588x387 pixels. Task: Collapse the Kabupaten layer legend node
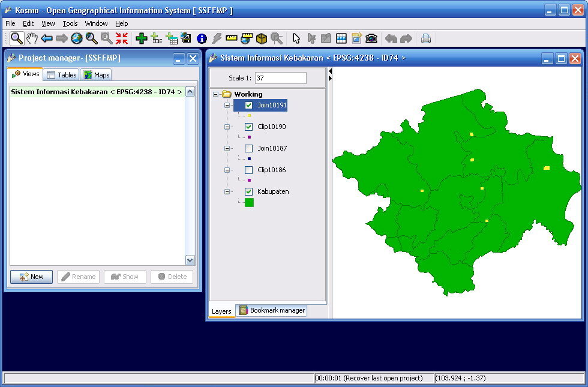pos(227,191)
